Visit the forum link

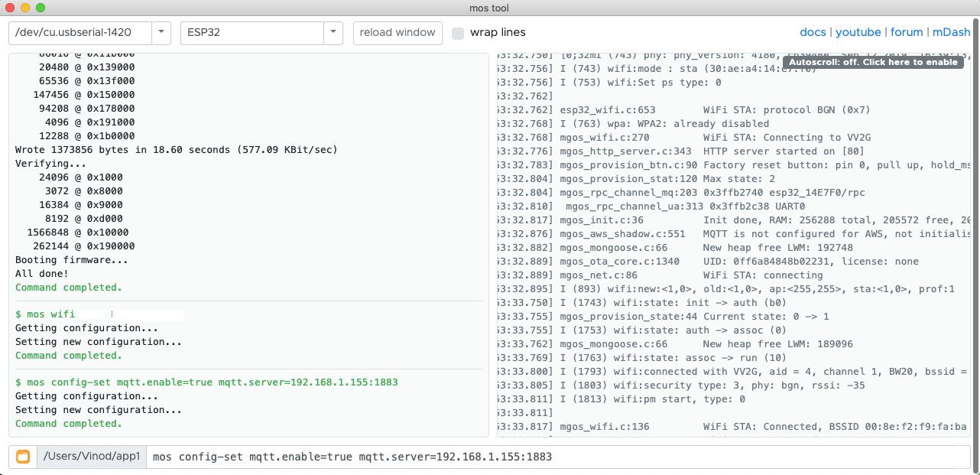907,32
